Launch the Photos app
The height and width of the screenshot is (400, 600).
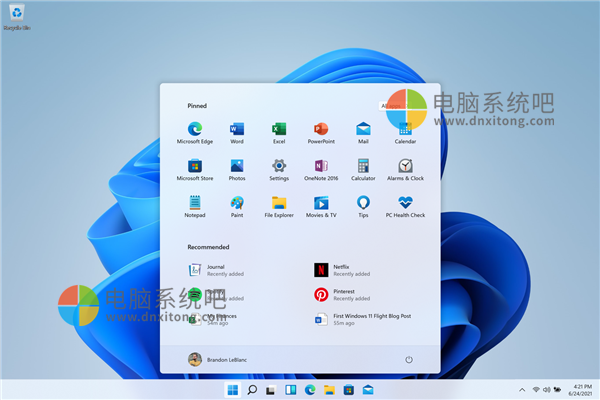coord(237,169)
